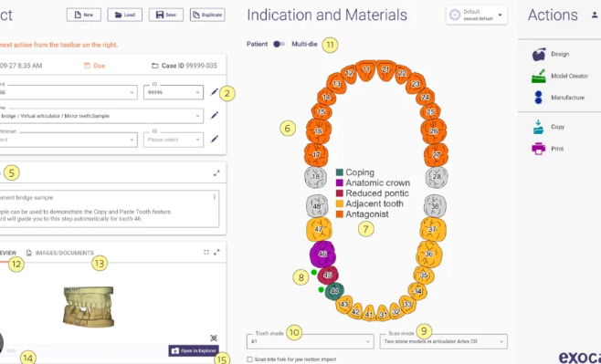Launch the Model Creator tool
The width and height of the screenshot is (601, 364).
tap(539, 76)
